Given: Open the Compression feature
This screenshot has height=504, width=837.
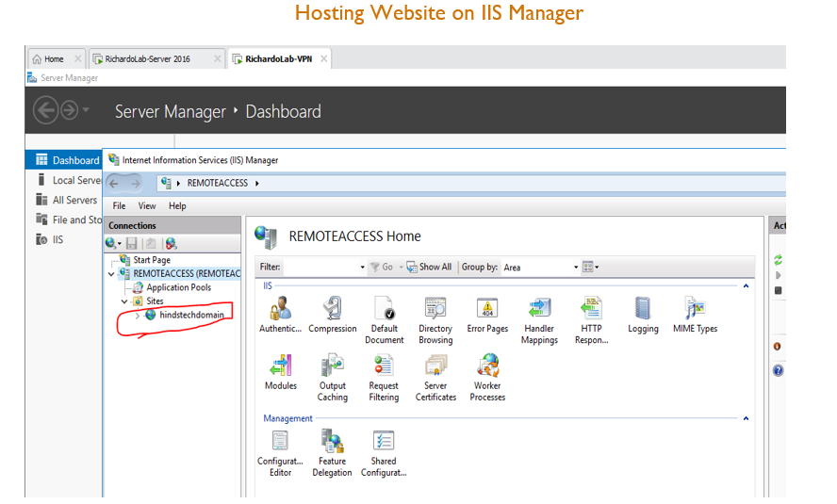Looking at the screenshot, I should [x=333, y=315].
